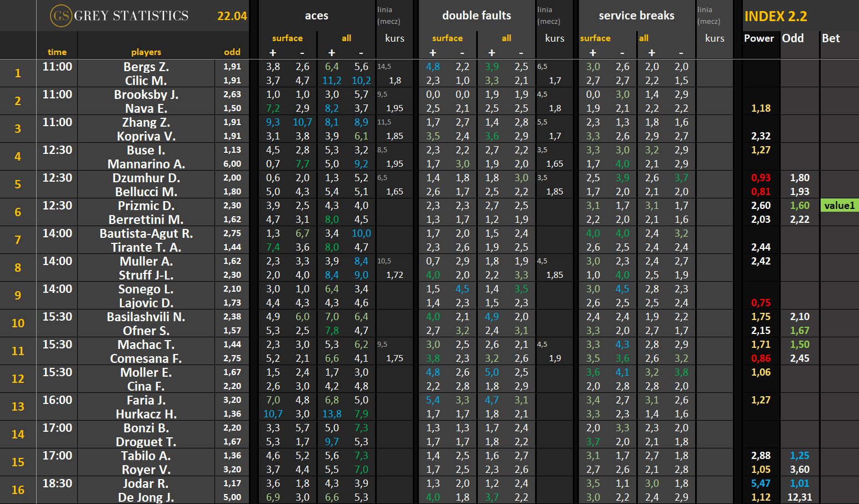The image size is (859, 504).
Task: Click the Bet column header
Action: pos(831,38)
